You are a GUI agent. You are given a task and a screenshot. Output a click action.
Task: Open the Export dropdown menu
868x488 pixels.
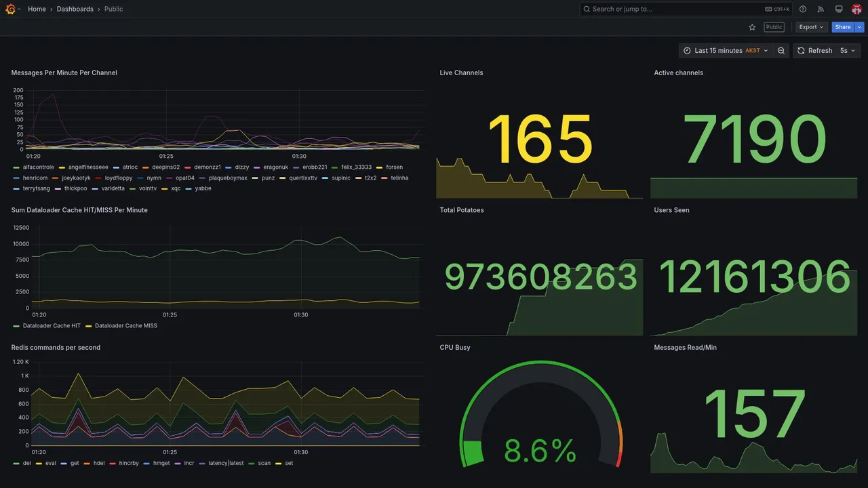click(812, 27)
